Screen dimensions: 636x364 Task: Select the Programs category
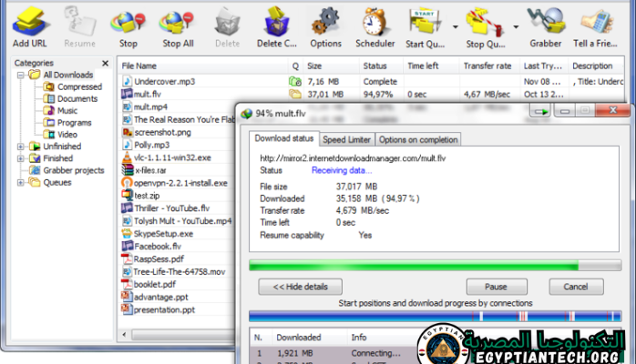67,123
